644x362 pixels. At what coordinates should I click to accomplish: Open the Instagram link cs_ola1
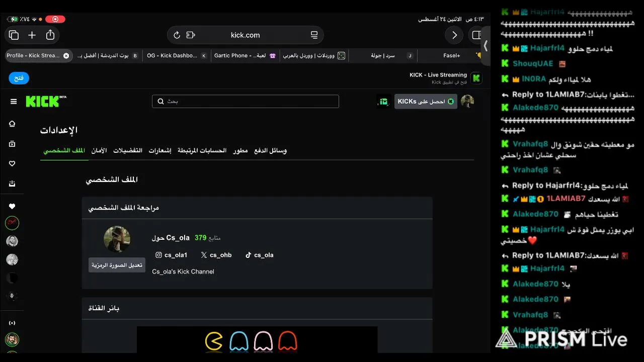[x=172, y=255]
